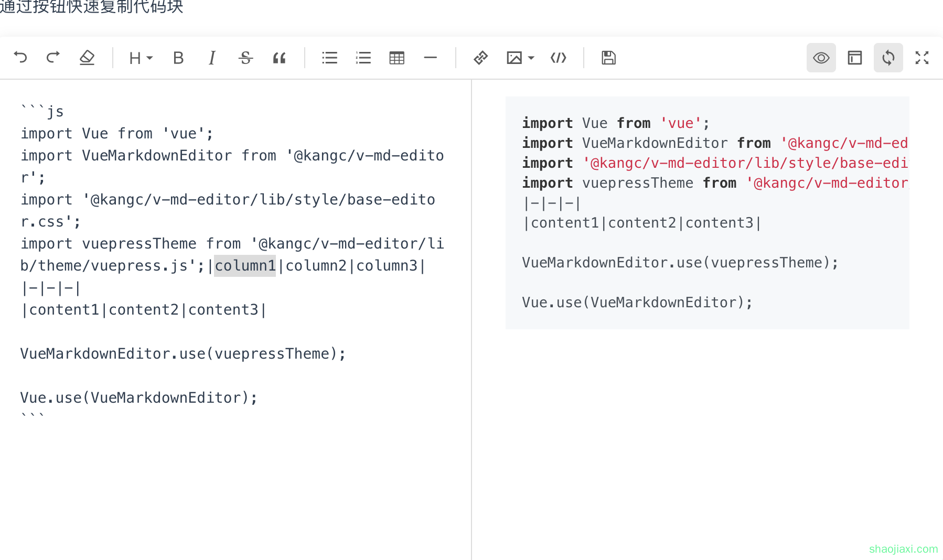Insert a table
The image size is (943, 560).
click(397, 58)
